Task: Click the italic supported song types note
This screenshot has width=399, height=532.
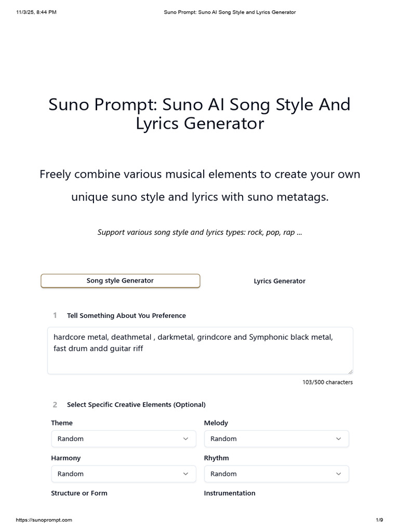Action: coord(199,232)
